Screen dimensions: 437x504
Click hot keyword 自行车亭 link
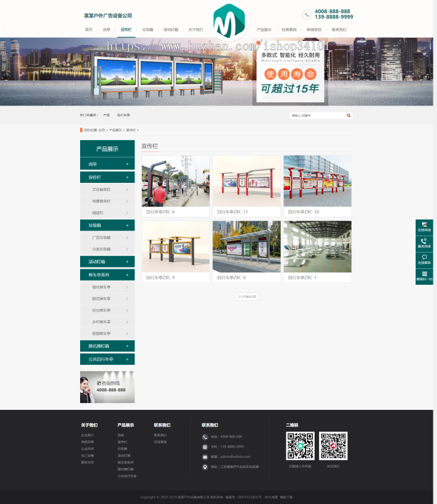click(123, 115)
